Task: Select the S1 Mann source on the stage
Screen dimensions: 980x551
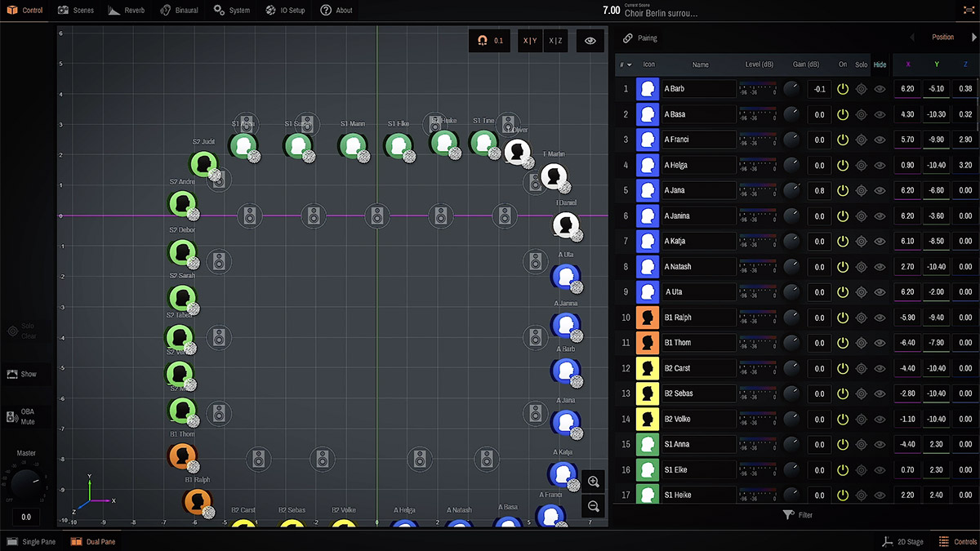Action: [x=353, y=147]
